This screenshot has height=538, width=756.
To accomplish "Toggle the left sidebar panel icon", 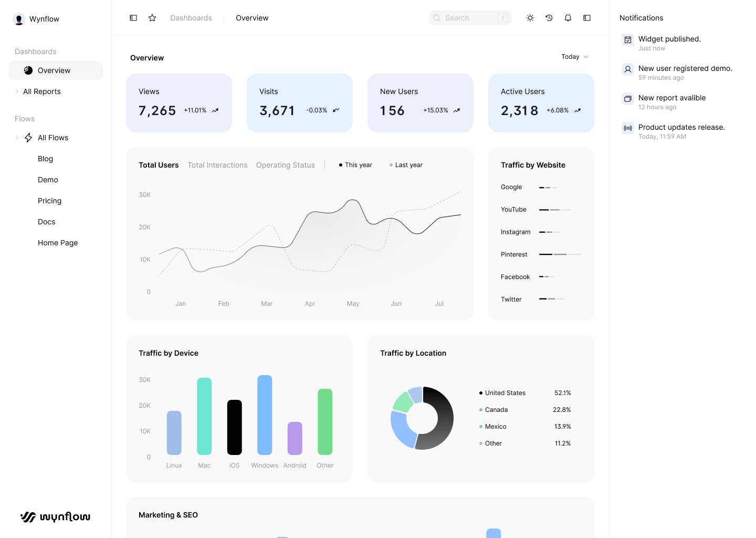I will [133, 18].
